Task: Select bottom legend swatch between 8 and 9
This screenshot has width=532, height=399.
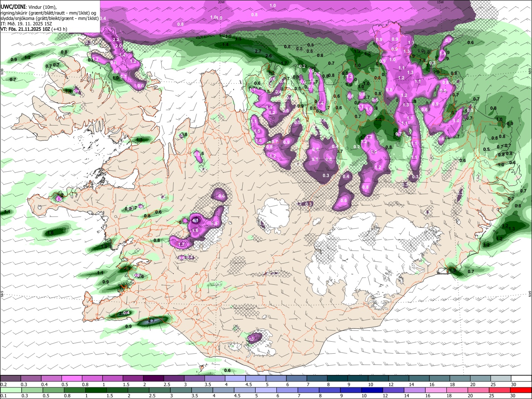Action: click(330, 390)
